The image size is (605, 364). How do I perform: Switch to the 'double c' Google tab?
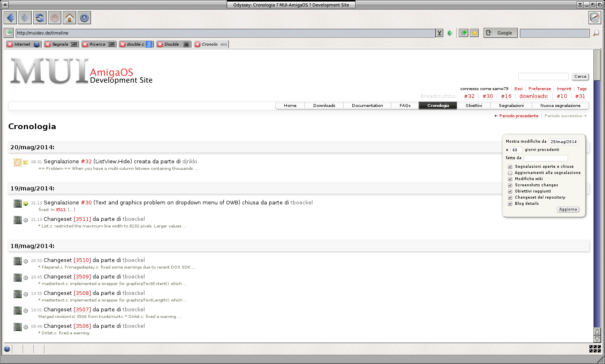coord(136,44)
